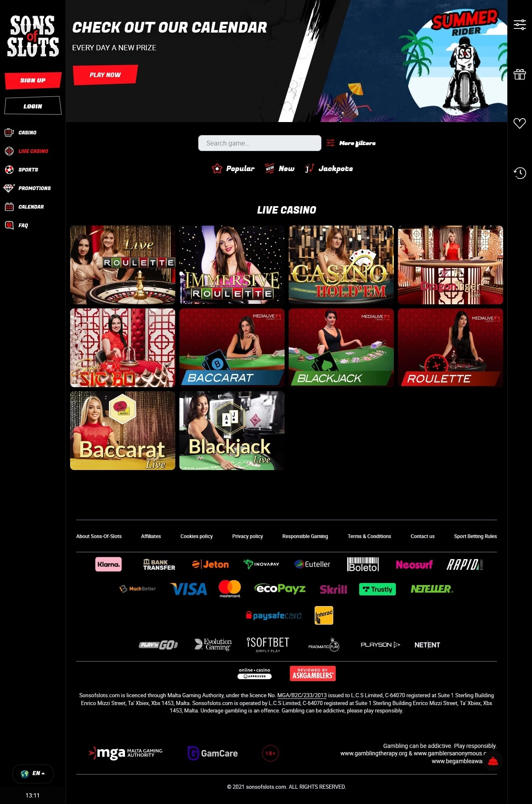
Task: Expand More filters options
Action: pos(351,143)
